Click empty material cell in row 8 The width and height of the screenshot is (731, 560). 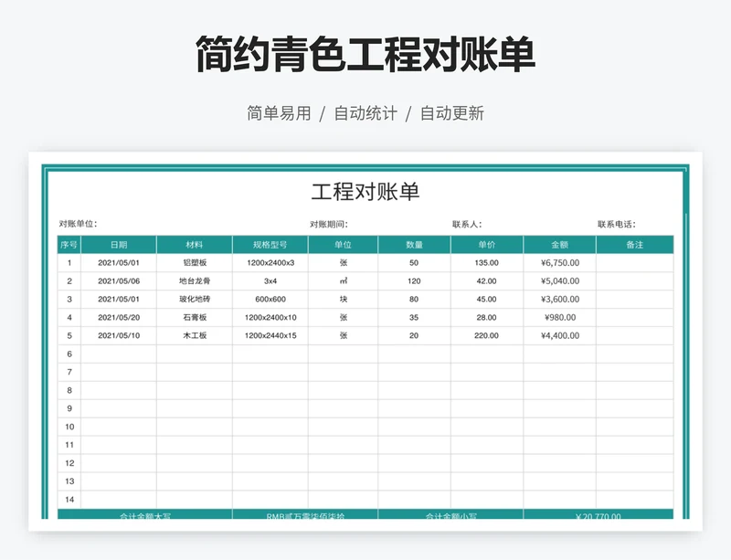click(195, 390)
